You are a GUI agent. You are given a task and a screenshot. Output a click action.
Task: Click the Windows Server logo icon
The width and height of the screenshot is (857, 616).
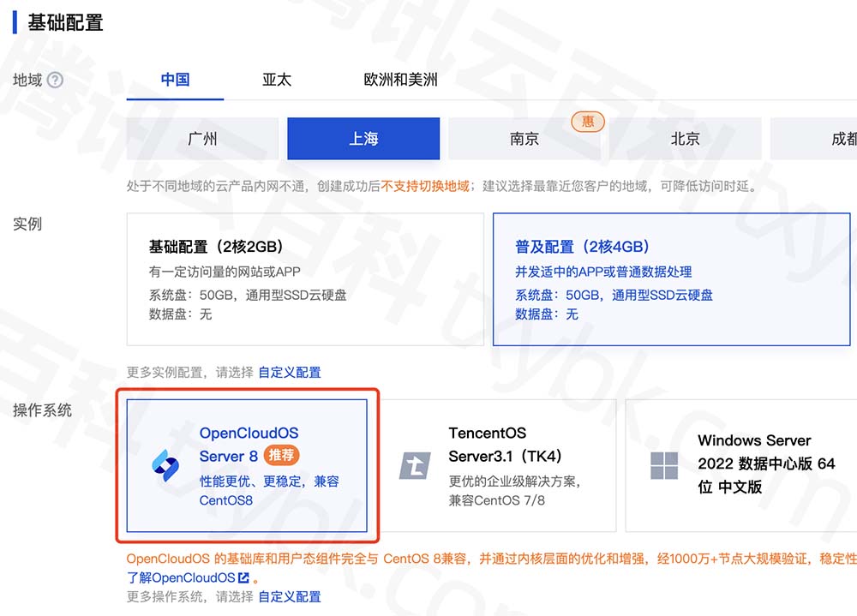pyautogui.click(x=664, y=466)
